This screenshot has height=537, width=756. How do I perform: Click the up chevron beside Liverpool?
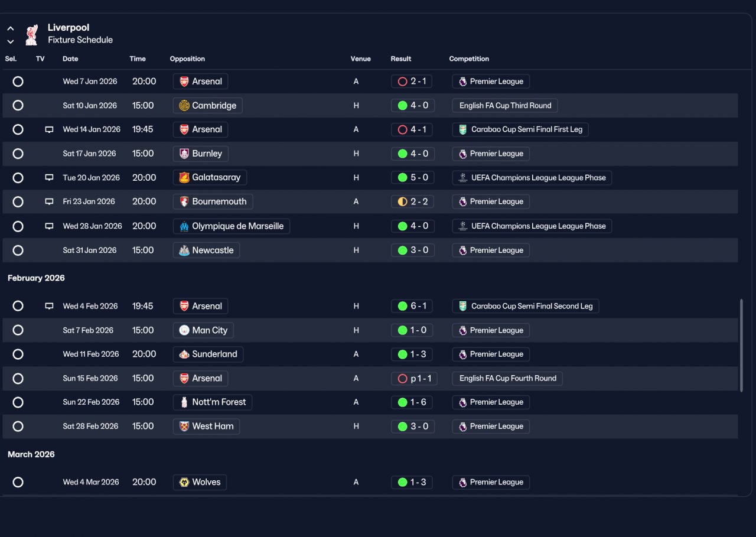11,28
